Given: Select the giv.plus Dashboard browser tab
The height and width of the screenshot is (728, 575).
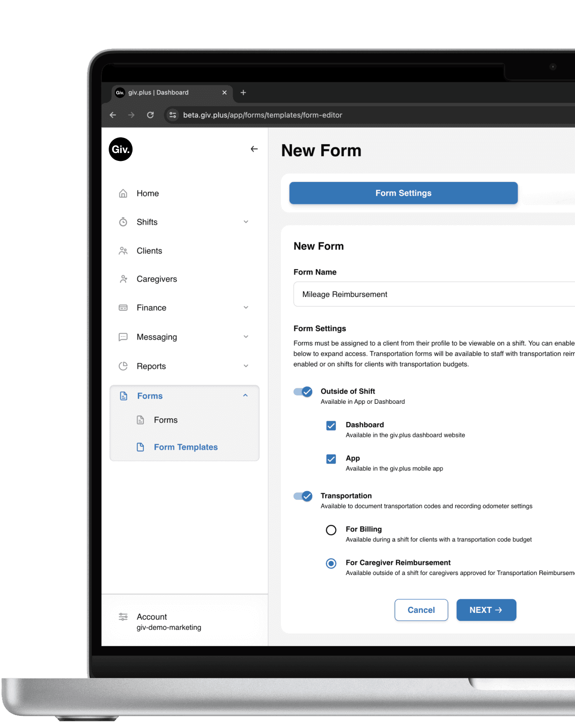Looking at the screenshot, I should (158, 92).
